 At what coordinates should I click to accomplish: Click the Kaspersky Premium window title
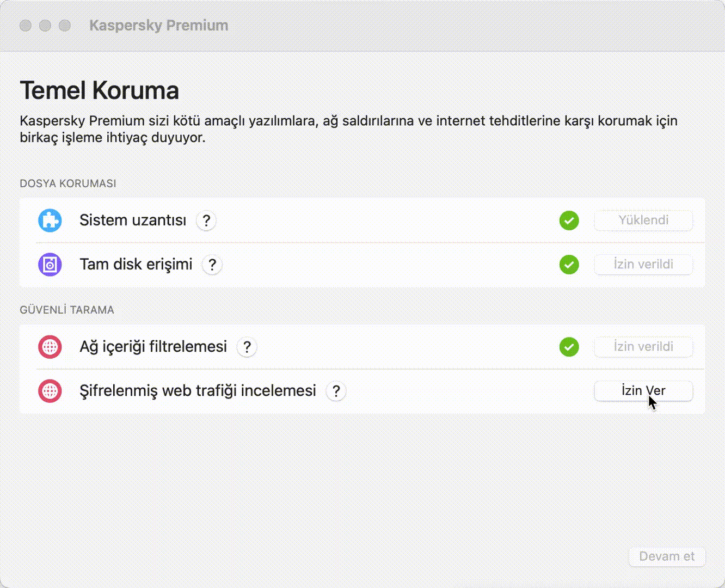(x=158, y=26)
